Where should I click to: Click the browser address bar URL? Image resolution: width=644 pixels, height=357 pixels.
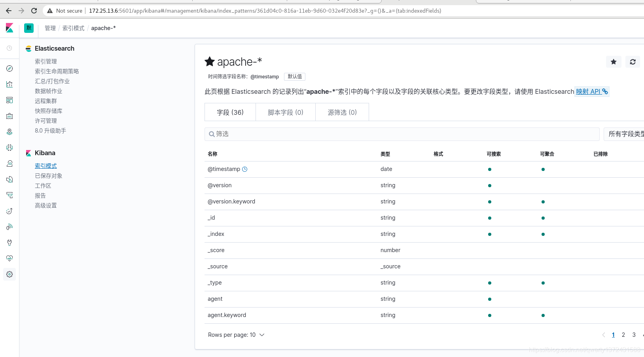[265, 11]
